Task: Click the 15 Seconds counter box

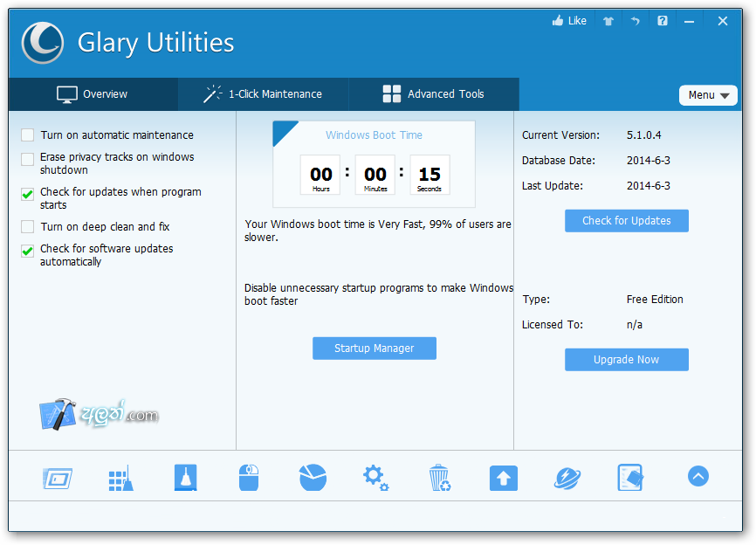Action: (x=430, y=175)
